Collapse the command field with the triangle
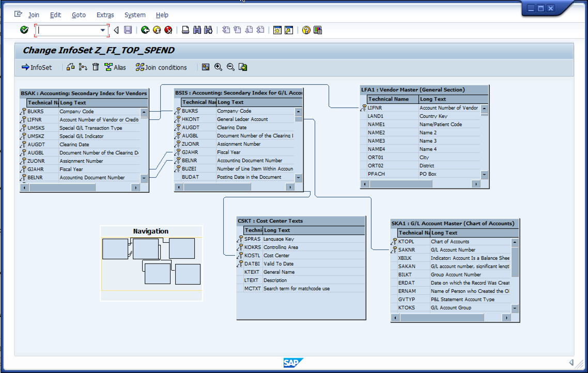 click(x=116, y=30)
